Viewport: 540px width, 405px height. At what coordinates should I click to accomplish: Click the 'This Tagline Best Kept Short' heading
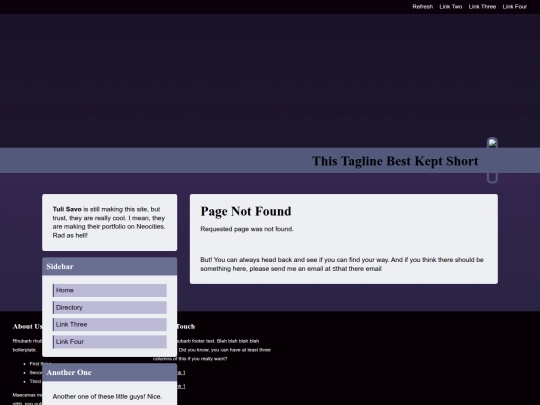(x=395, y=161)
